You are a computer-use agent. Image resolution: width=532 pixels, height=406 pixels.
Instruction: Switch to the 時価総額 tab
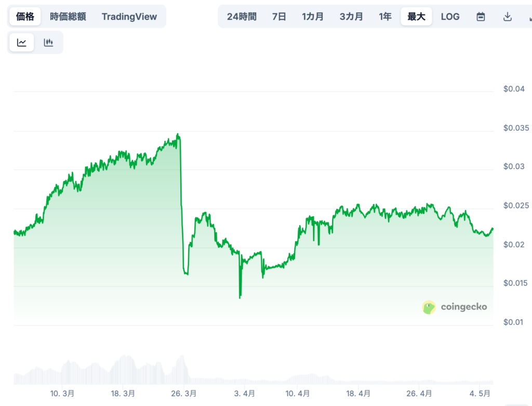pyautogui.click(x=68, y=17)
